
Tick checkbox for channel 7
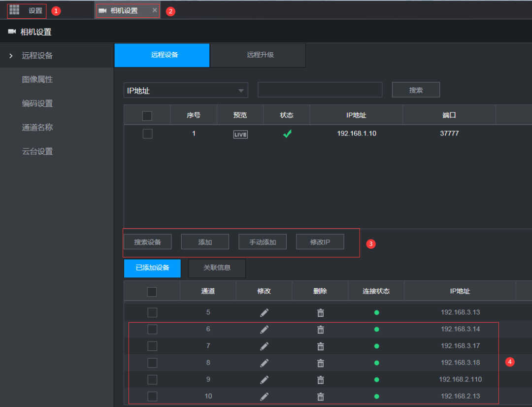(152, 346)
